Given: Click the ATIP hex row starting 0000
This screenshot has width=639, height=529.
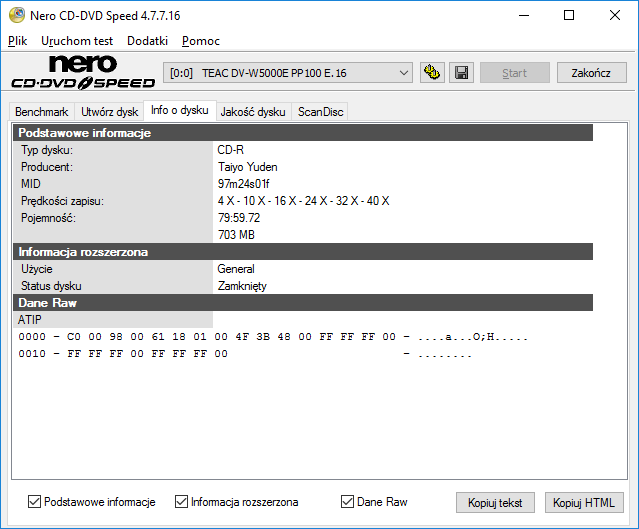Looking at the screenshot, I should click(x=273, y=337).
